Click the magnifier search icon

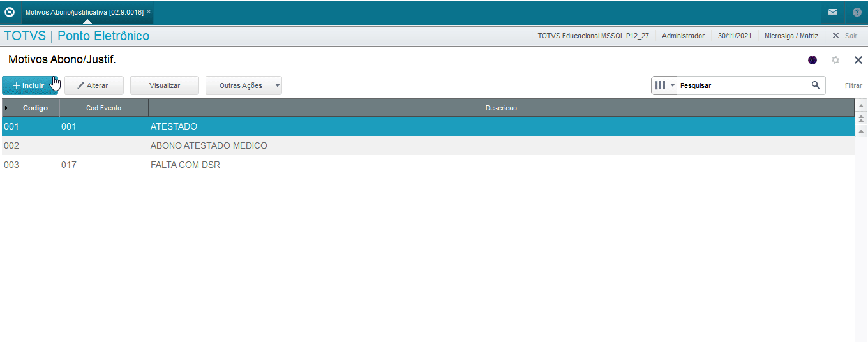click(816, 85)
